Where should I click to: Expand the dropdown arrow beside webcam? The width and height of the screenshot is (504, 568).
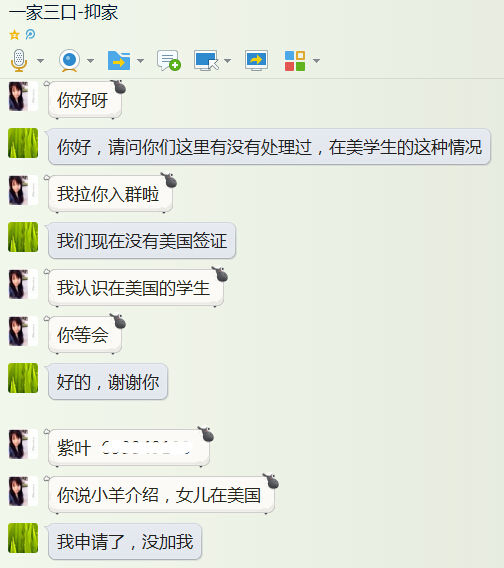(x=91, y=60)
